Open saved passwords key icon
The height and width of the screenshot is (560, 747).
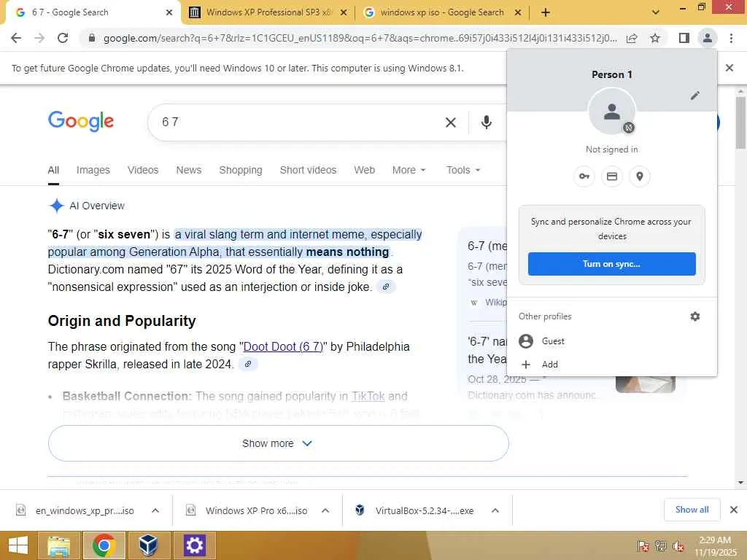[x=584, y=176]
